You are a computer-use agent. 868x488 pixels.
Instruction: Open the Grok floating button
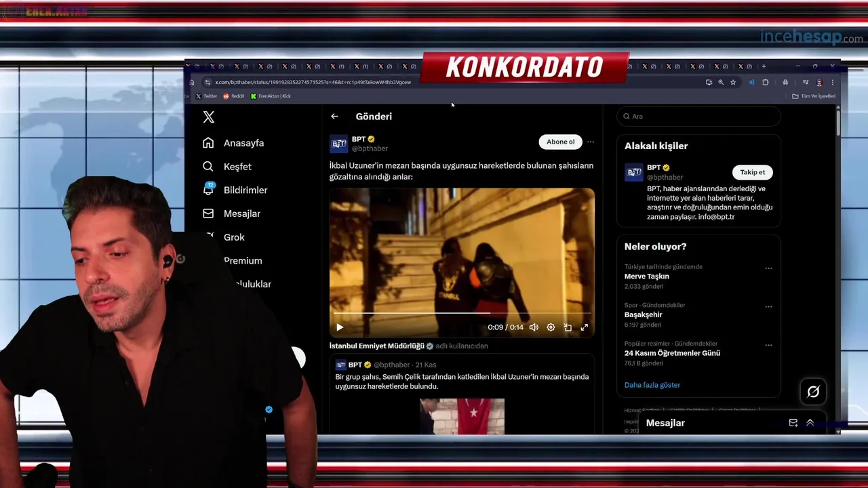[x=813, y=391]
